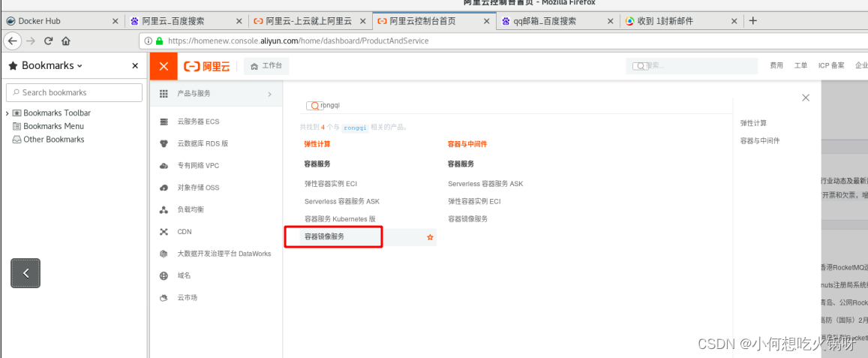Switch to 阿里云控制台首页 tab
Image resolution: width=868 pixels, height=358 pixels.
coord(434,21)
